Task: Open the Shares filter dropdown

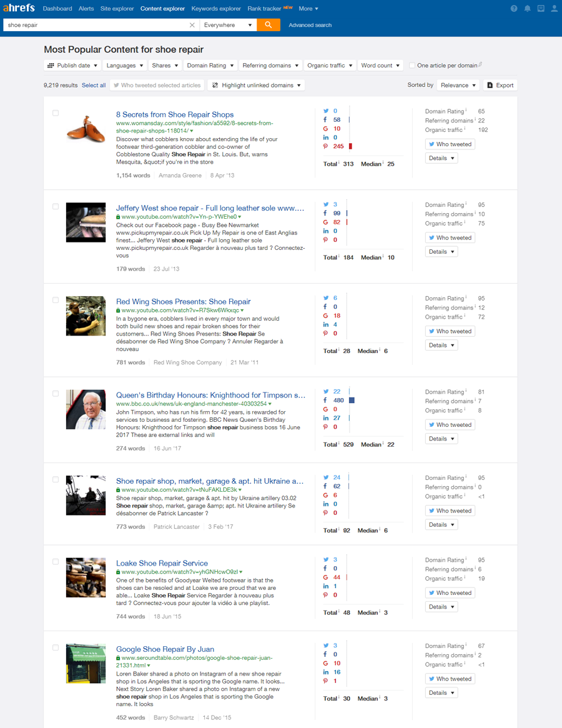Action: [165, 66]
